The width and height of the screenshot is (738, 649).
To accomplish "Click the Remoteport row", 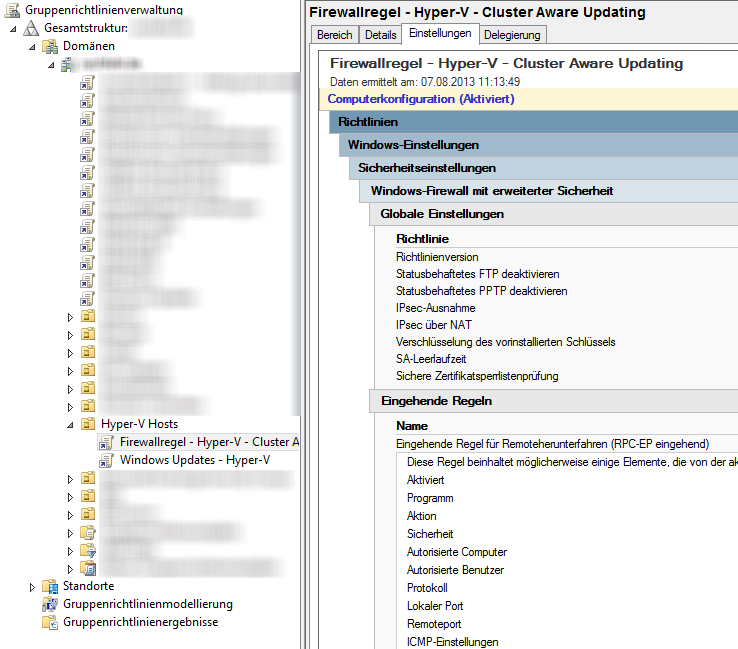I will tap(434, 624).
